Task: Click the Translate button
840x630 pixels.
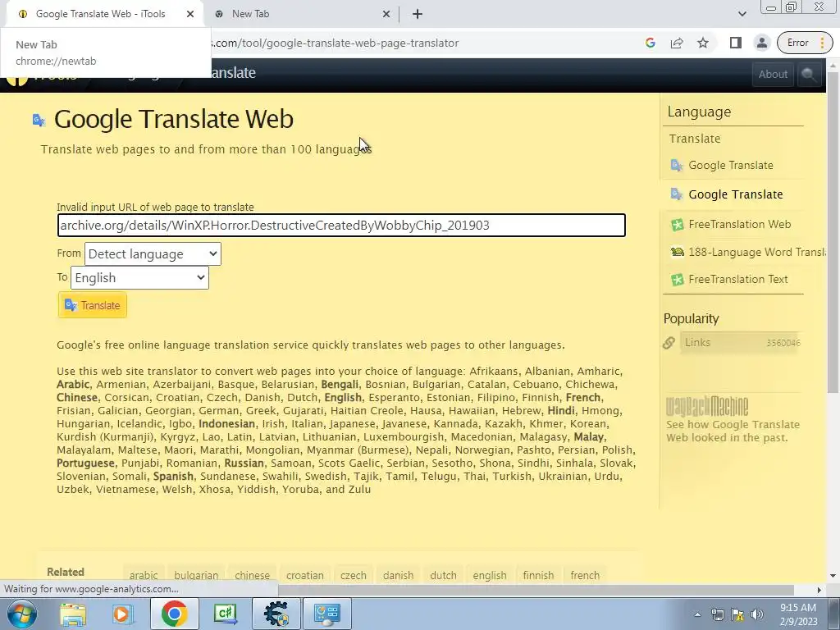Action: coord(92,305)
